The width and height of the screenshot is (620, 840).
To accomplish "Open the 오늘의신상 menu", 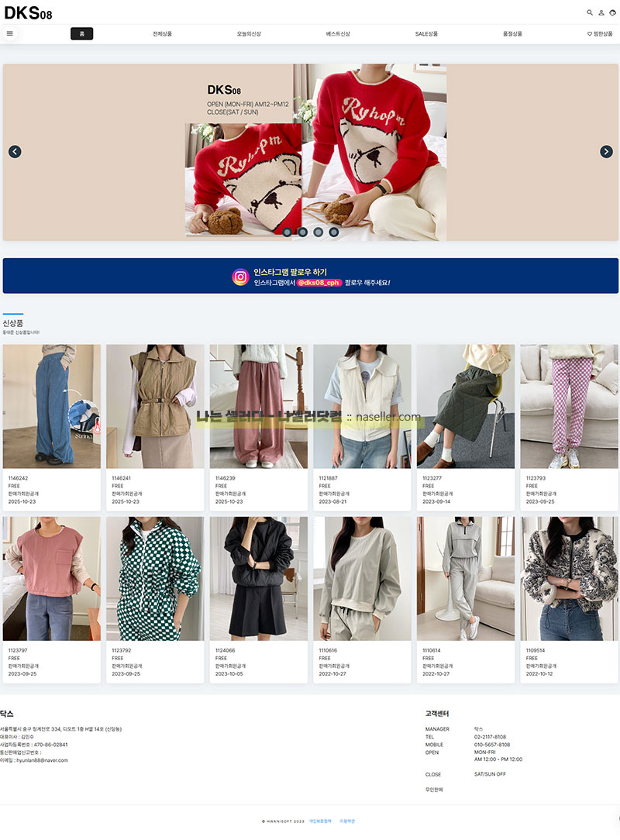I will 250,34.
